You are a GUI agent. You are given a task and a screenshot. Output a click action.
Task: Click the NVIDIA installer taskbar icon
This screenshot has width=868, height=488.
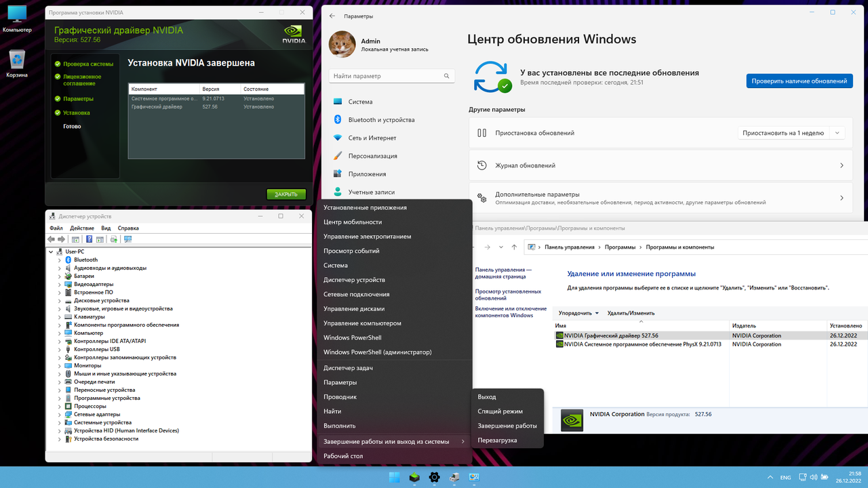tap(414, 477)
